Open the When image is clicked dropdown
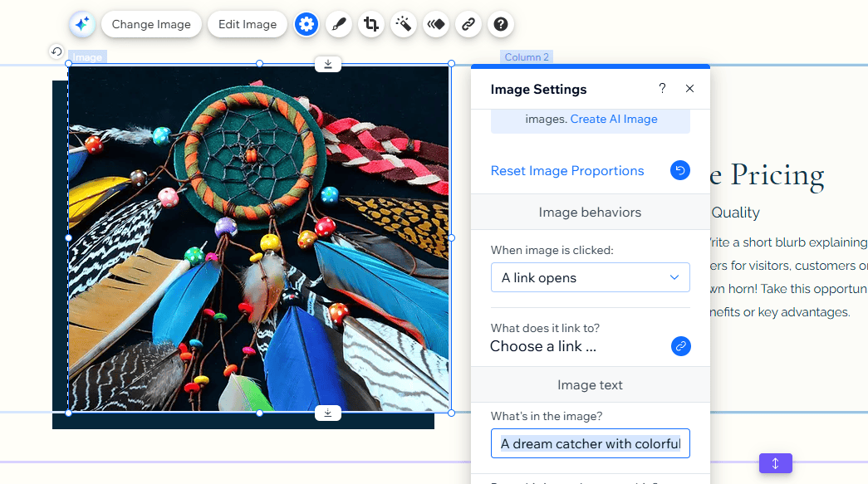This screenshot has height=484, width=868. [x=590, y=277]
